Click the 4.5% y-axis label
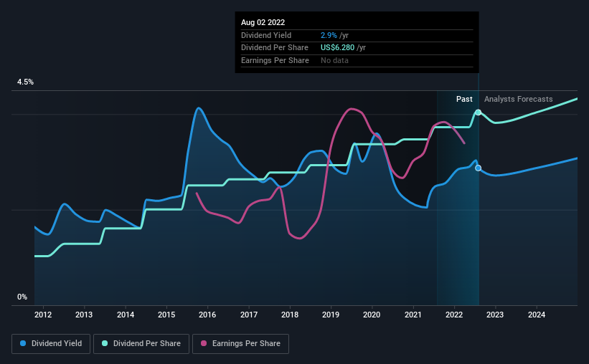This screenshot has width=589, height=364. click(26, 82)
